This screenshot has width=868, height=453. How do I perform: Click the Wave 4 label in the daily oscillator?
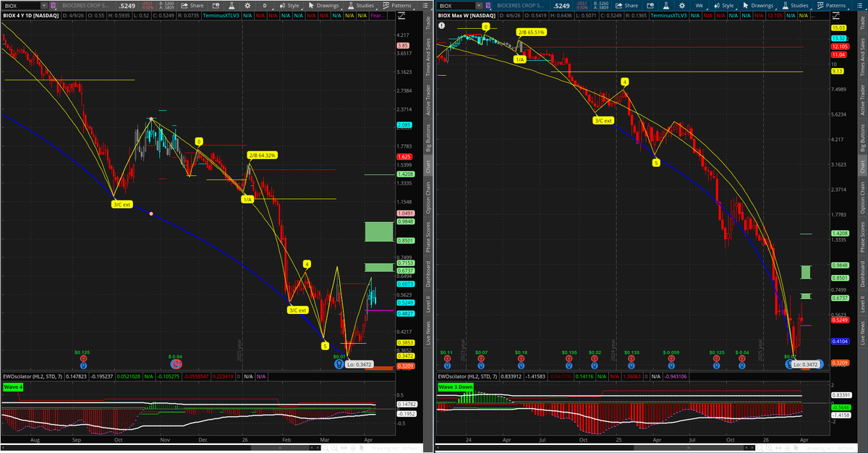coord(13,387)
